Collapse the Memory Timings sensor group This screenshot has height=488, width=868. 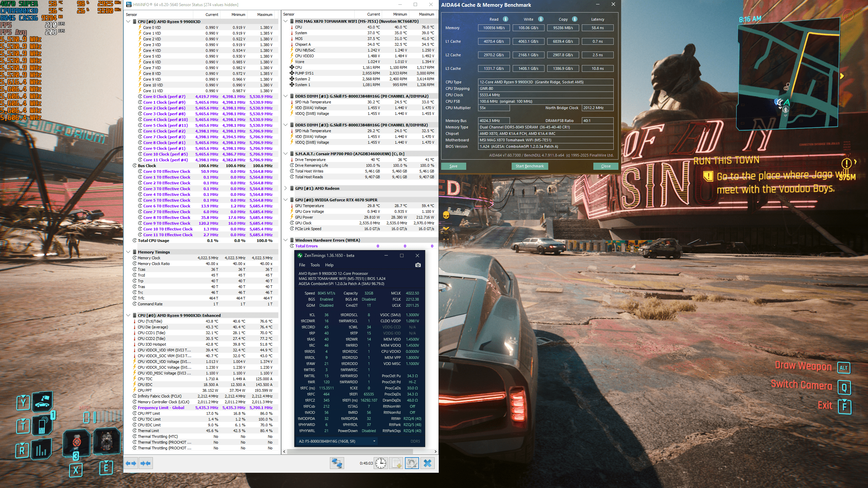128,252
